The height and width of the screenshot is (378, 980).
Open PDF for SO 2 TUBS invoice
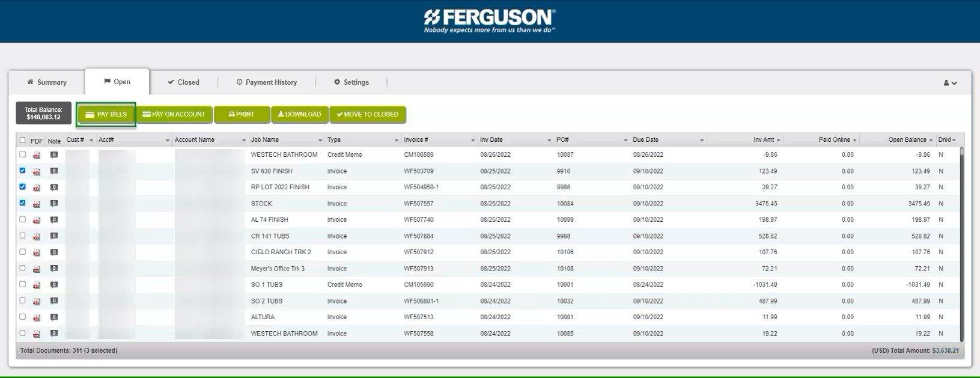coord(37,302)
